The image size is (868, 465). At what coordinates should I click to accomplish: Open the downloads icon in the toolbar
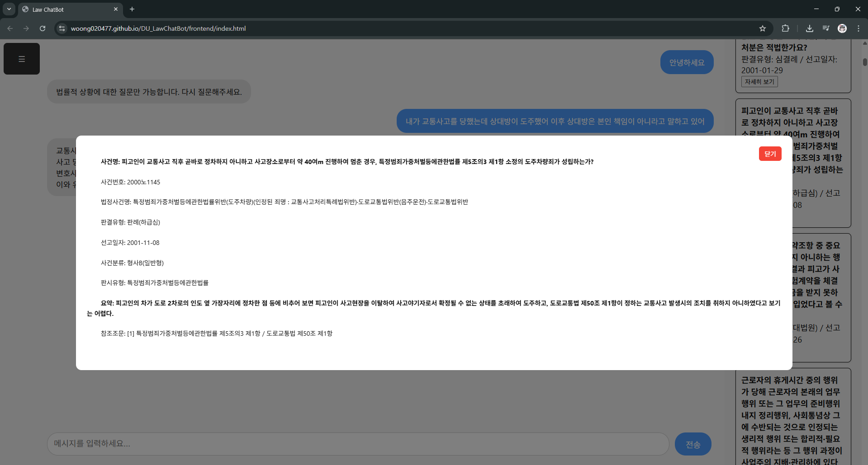point(810,28)
